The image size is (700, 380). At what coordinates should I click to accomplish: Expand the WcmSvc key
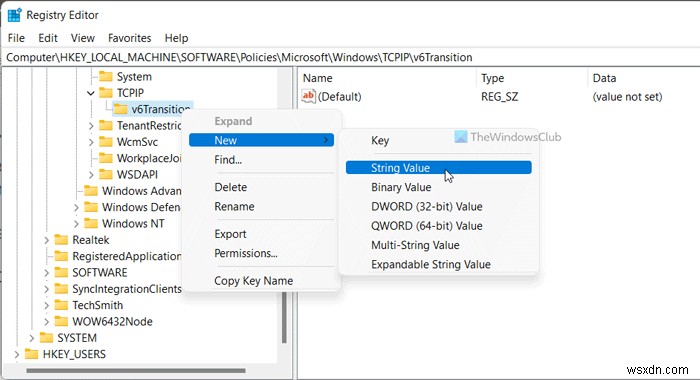(x=91, y=142)
